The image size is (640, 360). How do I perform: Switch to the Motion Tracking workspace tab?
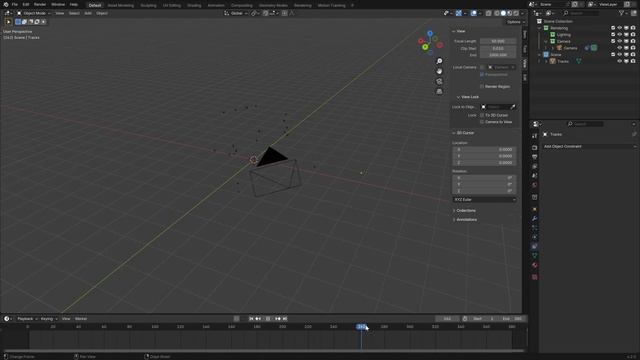331,5
